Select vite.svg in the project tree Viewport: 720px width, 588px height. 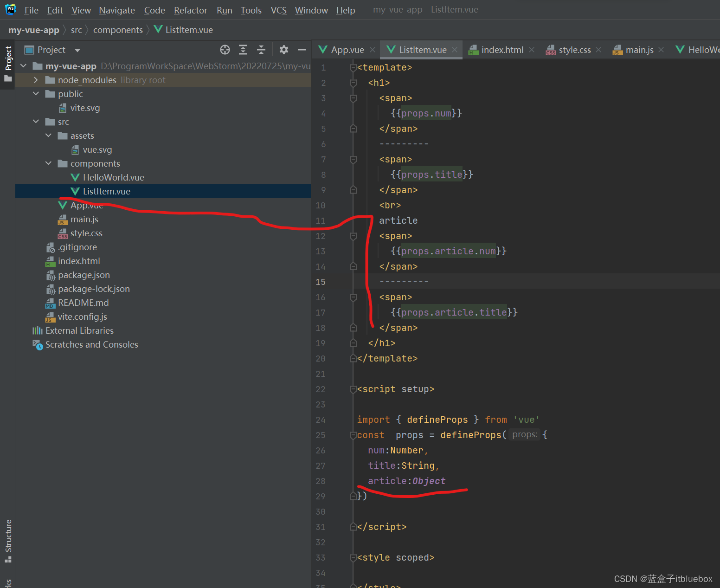(85, 108)
